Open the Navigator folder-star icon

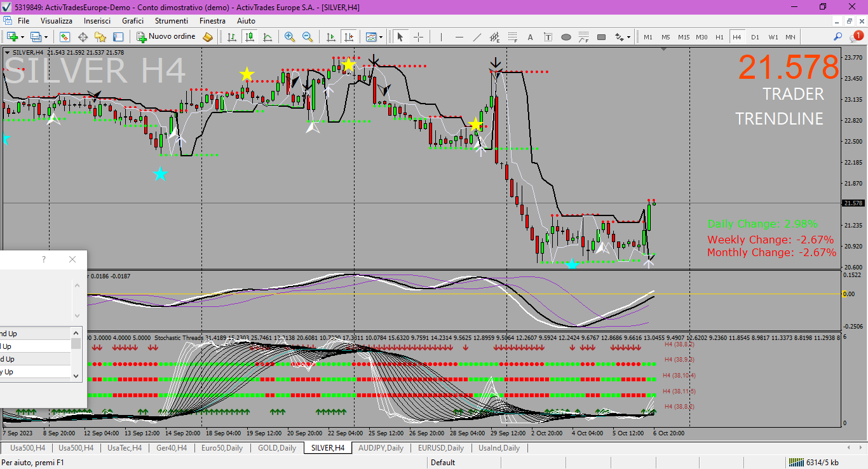[x=100, y=37]
